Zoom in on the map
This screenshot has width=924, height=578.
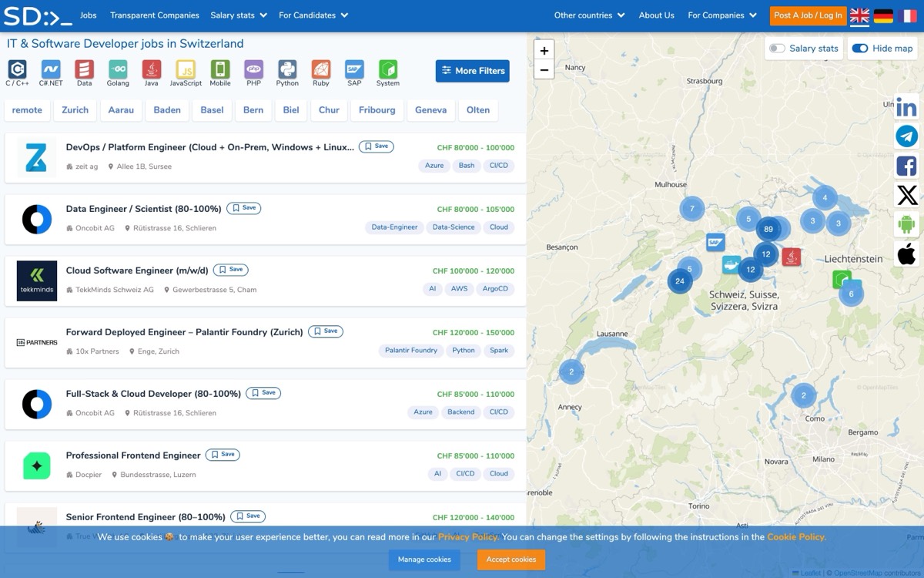pos(544,51)
